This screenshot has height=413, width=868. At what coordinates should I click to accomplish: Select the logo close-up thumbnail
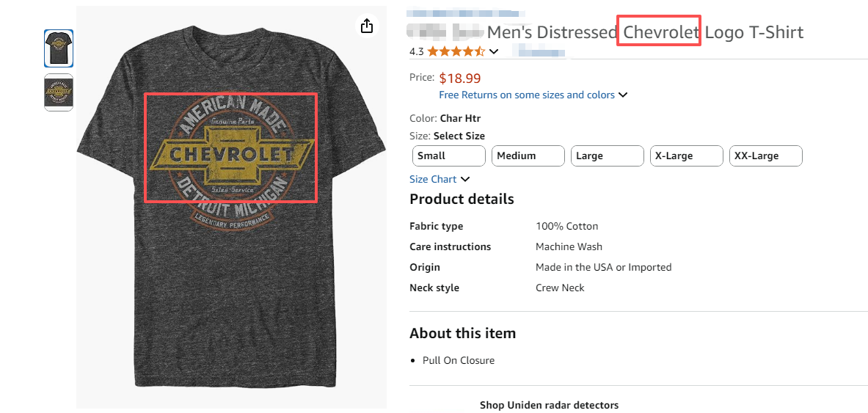[x=59, y=92]
